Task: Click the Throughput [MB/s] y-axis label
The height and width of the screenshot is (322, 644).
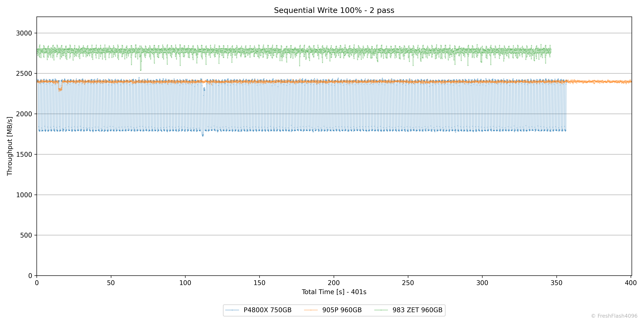Action: coord(10,146)
